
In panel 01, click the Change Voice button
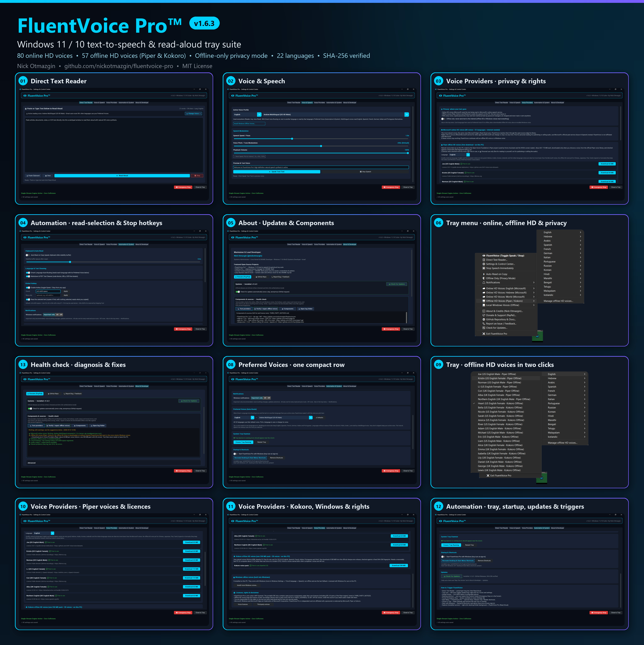(x=193, y=113)
